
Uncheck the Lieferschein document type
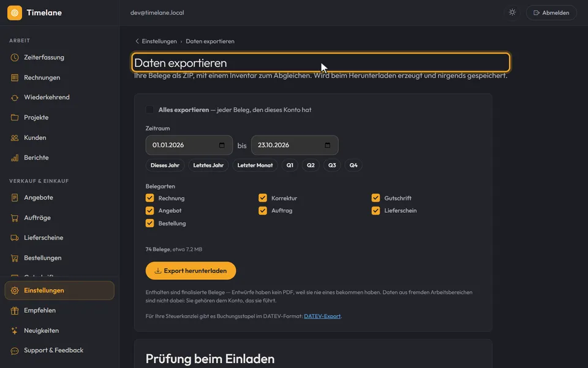pos(375,210)
